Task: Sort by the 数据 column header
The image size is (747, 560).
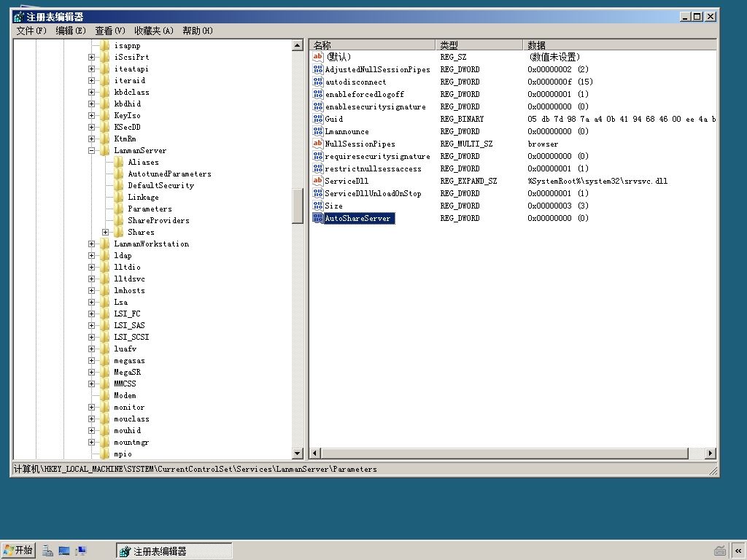Action: (619, 44)
